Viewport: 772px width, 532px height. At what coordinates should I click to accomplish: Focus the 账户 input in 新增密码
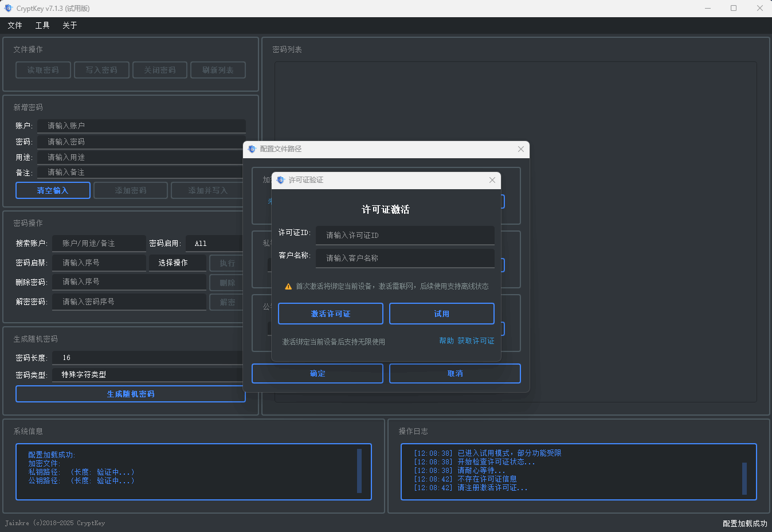tap(142, 126)
